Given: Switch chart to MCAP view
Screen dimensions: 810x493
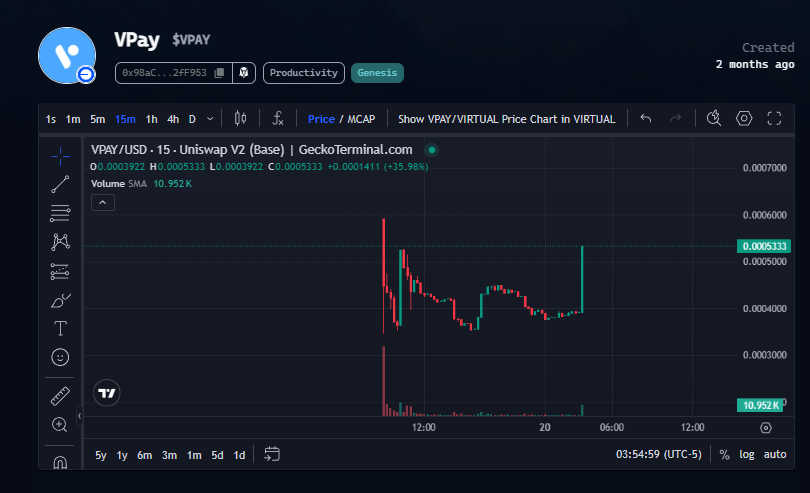Looking at the screenshot, I should coord(361,119).
